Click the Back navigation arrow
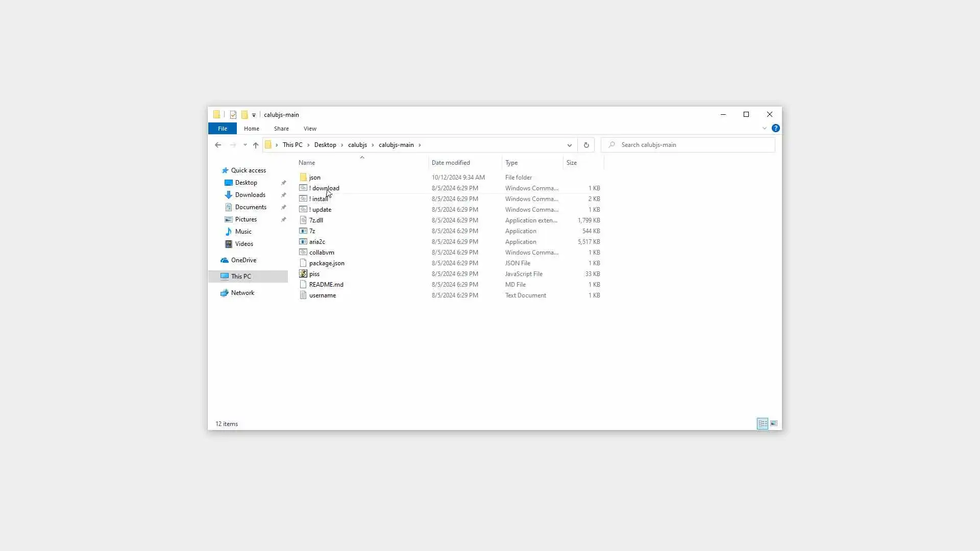This screenshot has height=551, width=980. point(218,145)
